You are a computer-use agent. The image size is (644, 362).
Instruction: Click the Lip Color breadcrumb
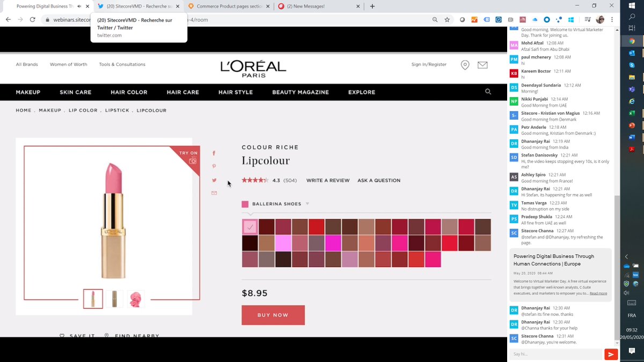point(83,110)
